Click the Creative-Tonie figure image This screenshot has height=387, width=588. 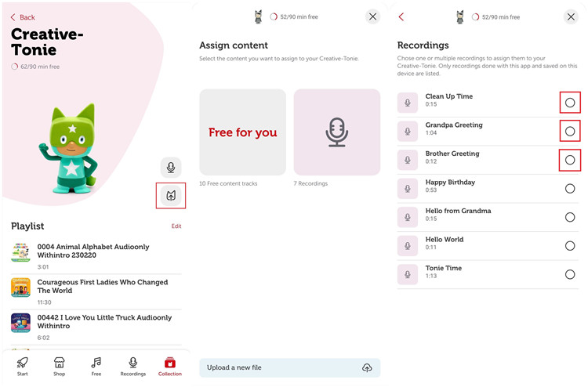pyautogui.click(x=69, y=148)
